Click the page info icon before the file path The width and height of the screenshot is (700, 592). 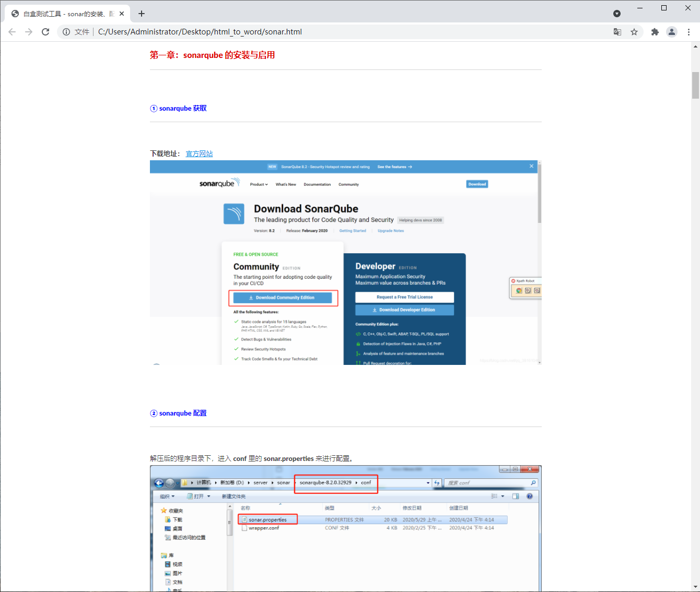tap(66, 31)
